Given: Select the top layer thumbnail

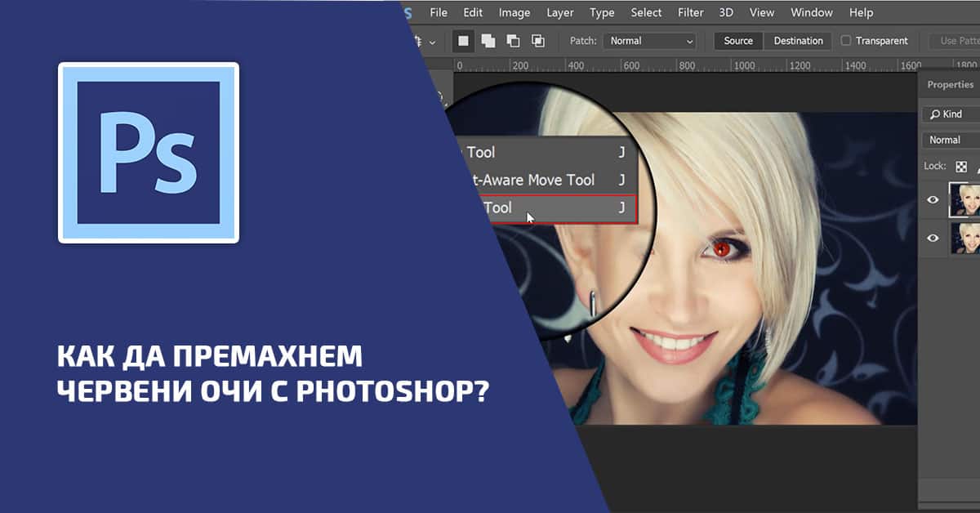Looking at the screenshot, I should (964, 199).
